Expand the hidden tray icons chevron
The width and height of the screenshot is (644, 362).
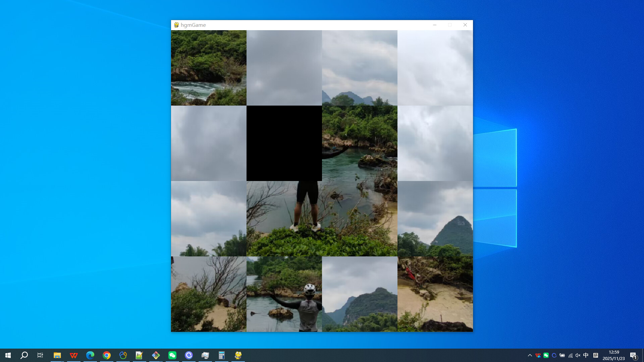coord(530,355)
